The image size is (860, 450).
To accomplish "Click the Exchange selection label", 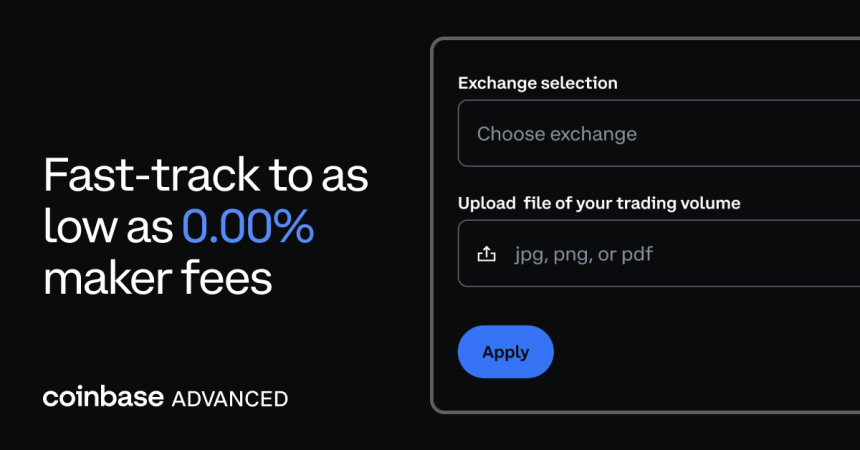I will [x=537, y=83].
